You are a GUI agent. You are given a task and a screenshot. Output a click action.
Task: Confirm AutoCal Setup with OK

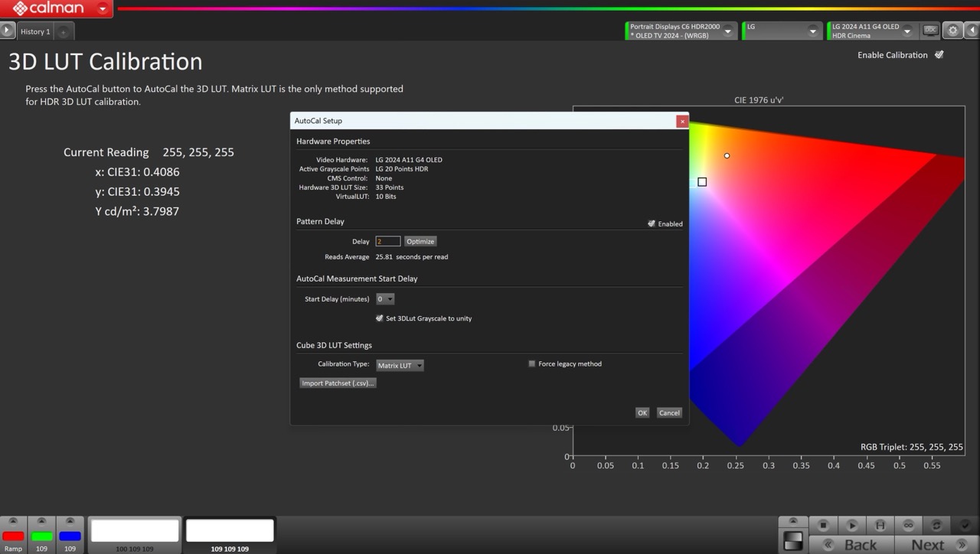pyautogui.click(x=642, y=412)
